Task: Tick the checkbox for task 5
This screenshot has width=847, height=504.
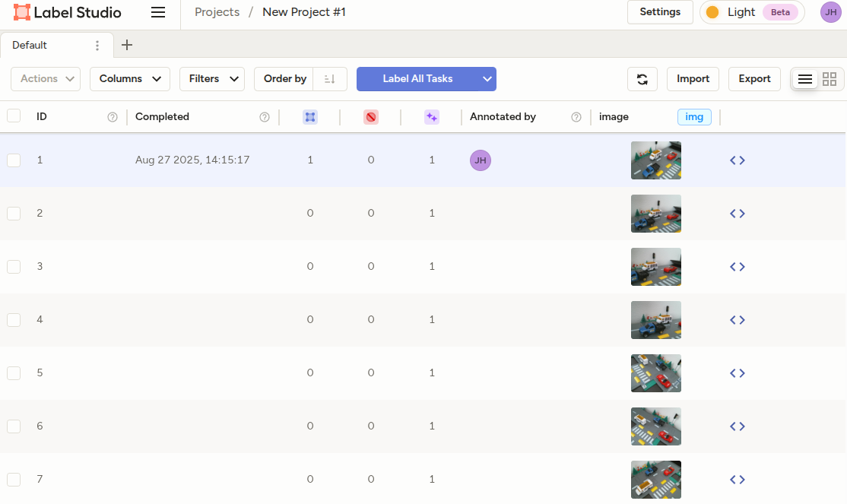Action: click(14, 373)
